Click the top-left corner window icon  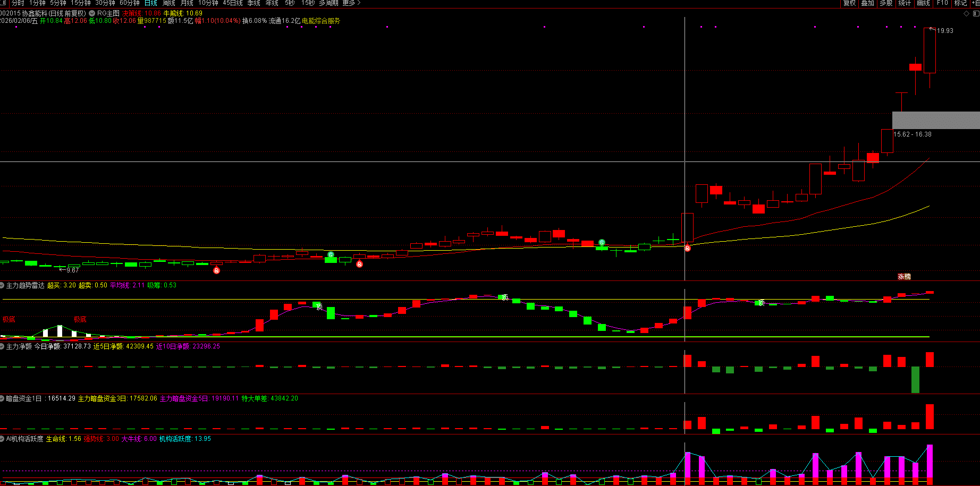pyautogui.click(x=3, y=3)
